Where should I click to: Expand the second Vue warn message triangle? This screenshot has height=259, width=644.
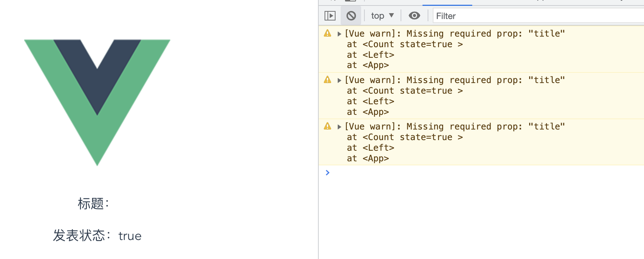339,80
